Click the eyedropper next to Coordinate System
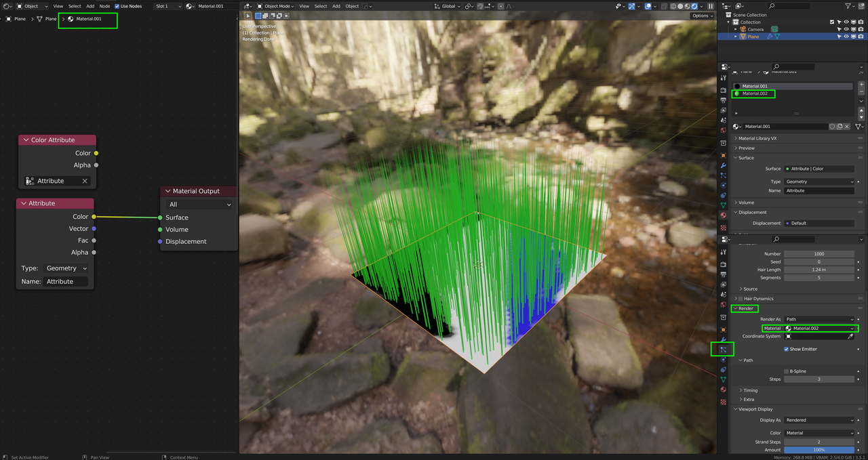Screen dimensions: 868x460 point(850,336)
